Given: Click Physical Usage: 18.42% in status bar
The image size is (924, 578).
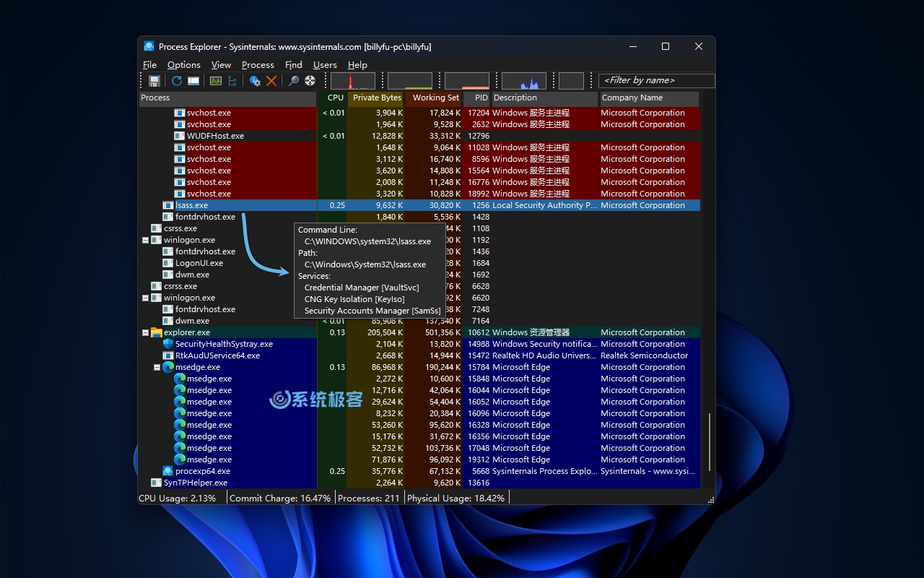Looking at the screenshot, I should click(456, 498).
